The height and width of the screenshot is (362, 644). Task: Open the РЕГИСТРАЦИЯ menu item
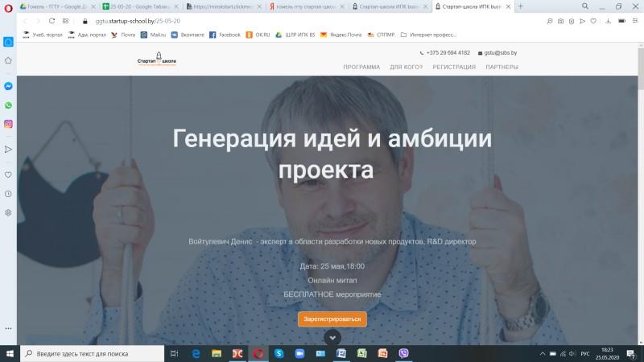454,67
